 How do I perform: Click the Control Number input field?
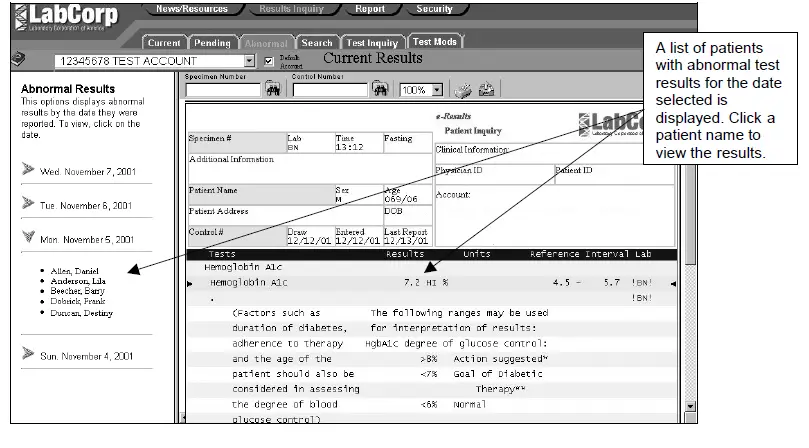point(330,90)
